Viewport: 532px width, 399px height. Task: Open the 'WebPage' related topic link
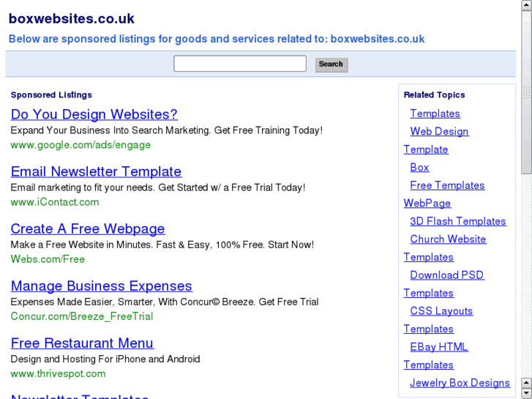[427, 204]
